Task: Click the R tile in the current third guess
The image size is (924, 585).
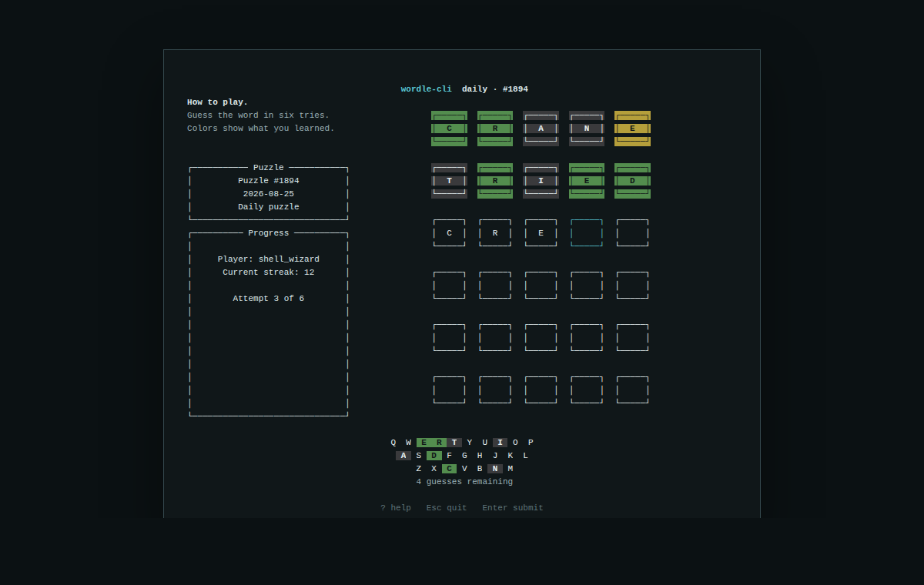Action: 495,233
